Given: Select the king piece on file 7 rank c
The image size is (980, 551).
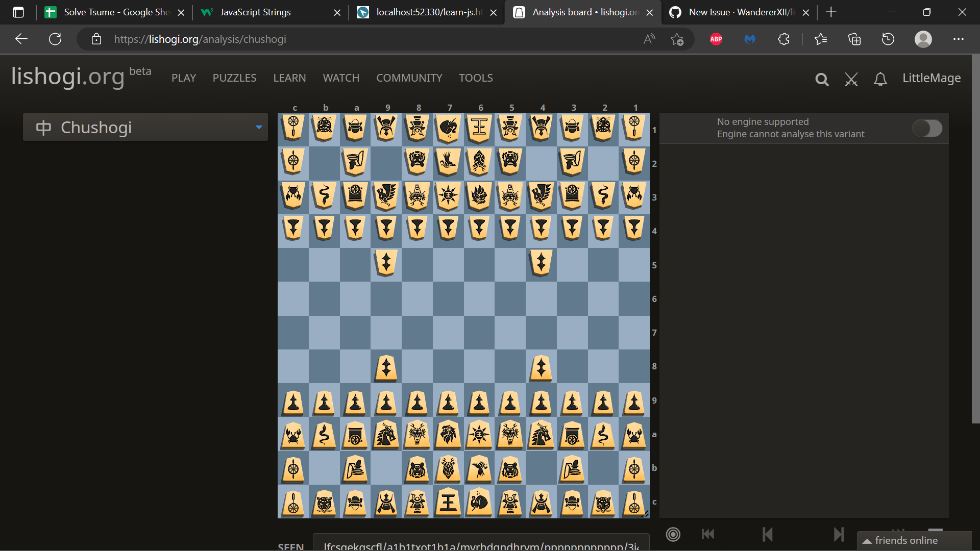Looking at the screenshot, I should pyautogui.click(x=448, y=502).
